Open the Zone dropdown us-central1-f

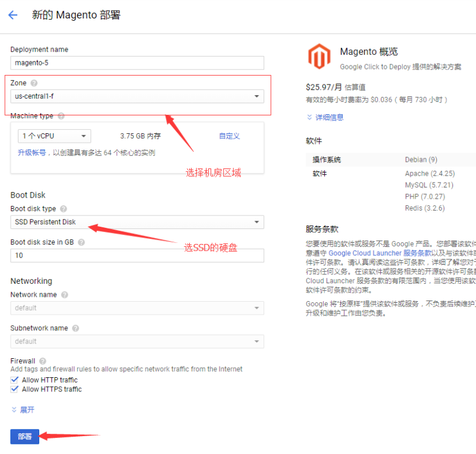point(137,96)
